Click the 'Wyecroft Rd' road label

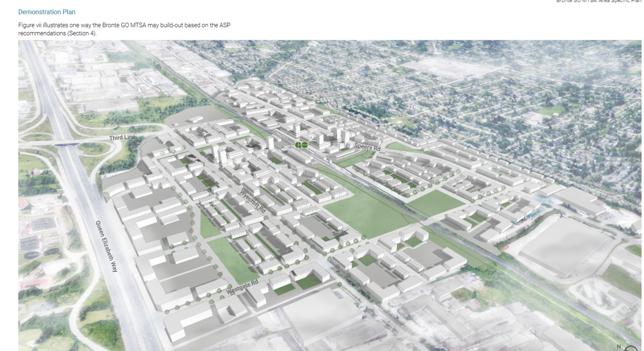253,201
